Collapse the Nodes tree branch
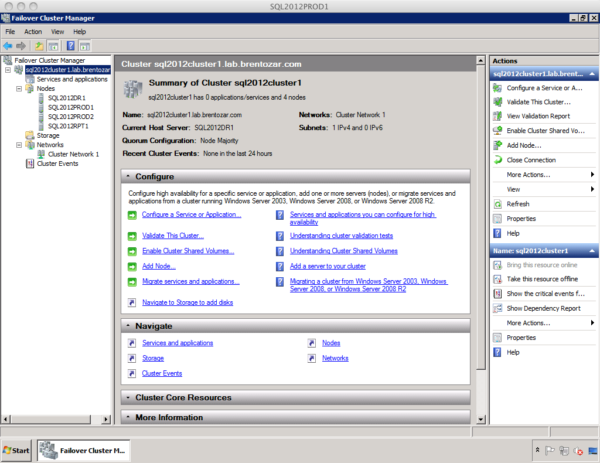 (19, 88)
